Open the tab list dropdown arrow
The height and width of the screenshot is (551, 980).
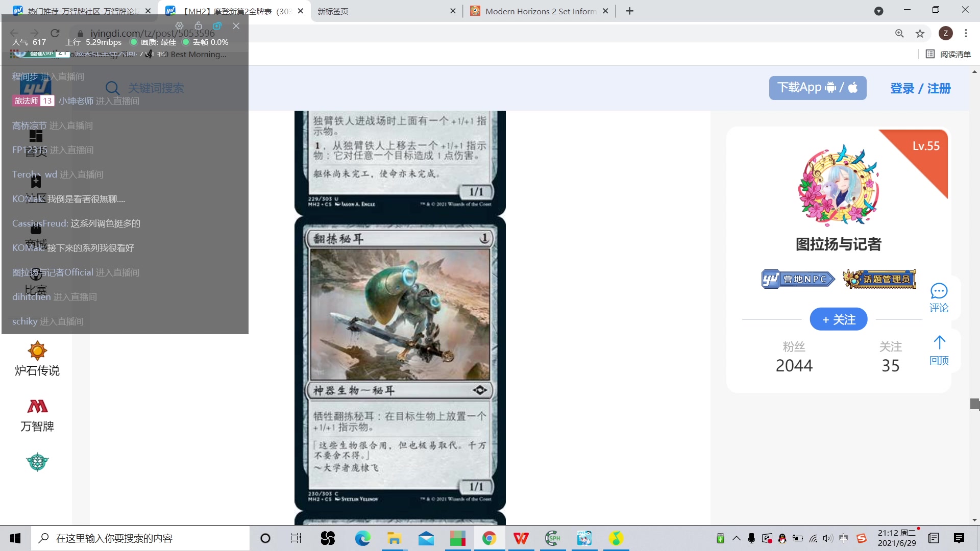click(879, 11)
